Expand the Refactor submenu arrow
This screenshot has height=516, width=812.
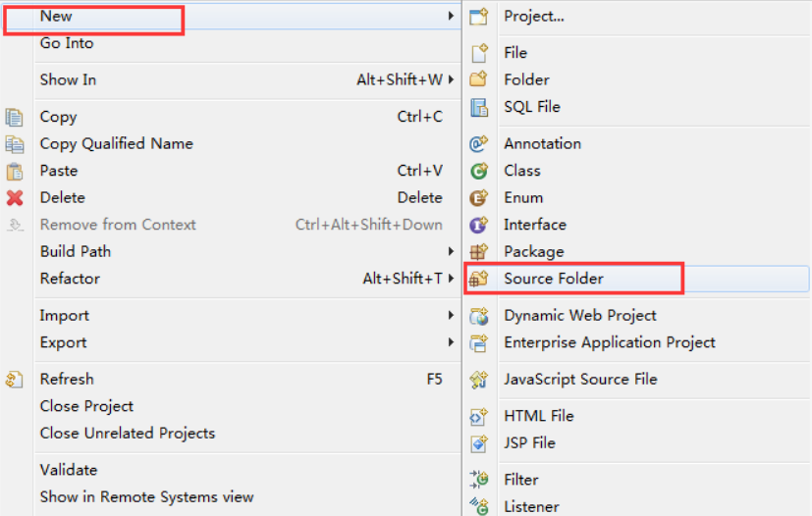coord(451,278)
